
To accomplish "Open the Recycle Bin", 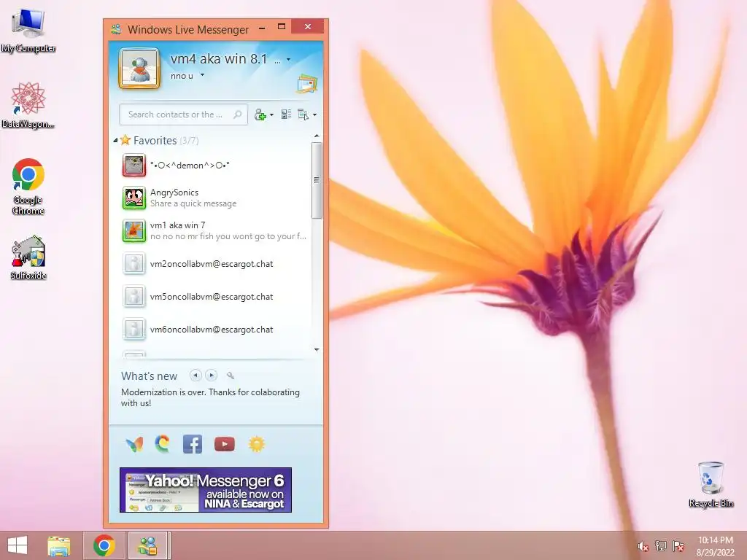I will 711,484.
